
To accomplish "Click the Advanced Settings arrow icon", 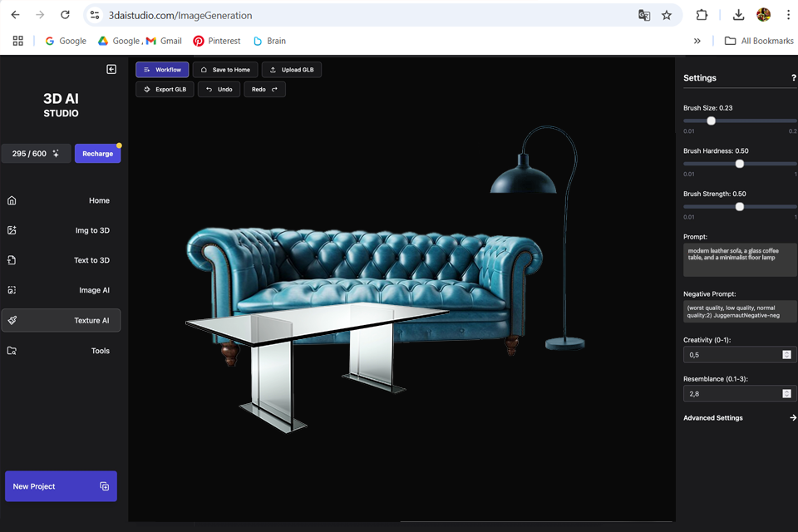I will (792, 418).
